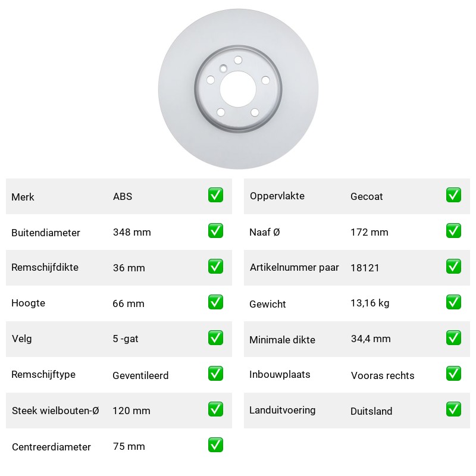Click green checkmark next to Merk ABS
The height and width of the screenshot is (476, 476).
tap(215, 195)
